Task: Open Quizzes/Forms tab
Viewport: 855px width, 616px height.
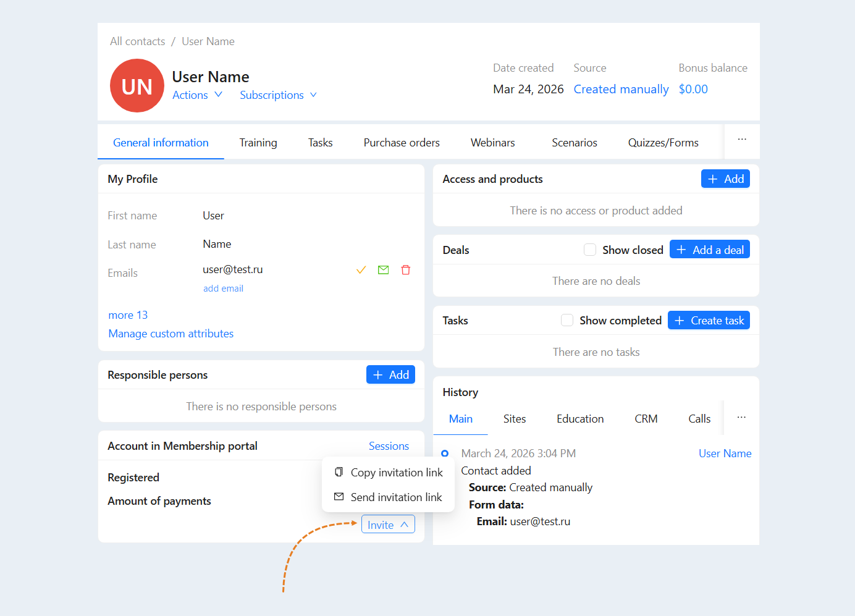Action: coord(663,143)
